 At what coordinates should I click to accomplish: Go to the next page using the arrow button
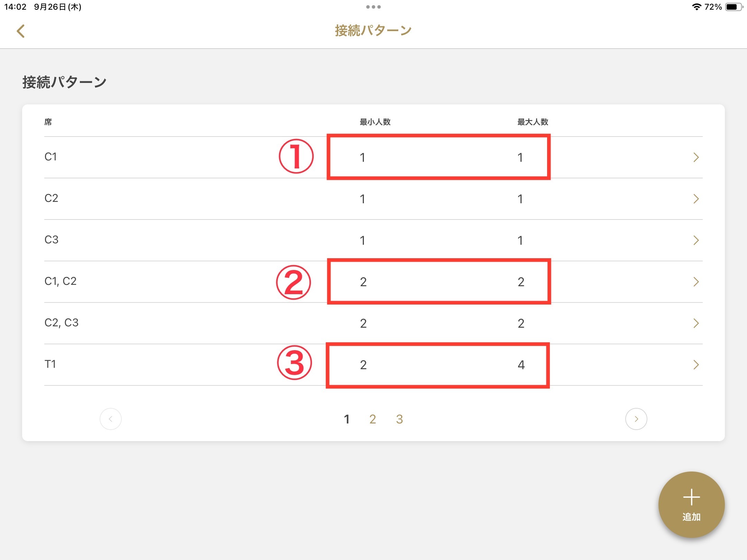pyautogui.click(x=636, y=419)
